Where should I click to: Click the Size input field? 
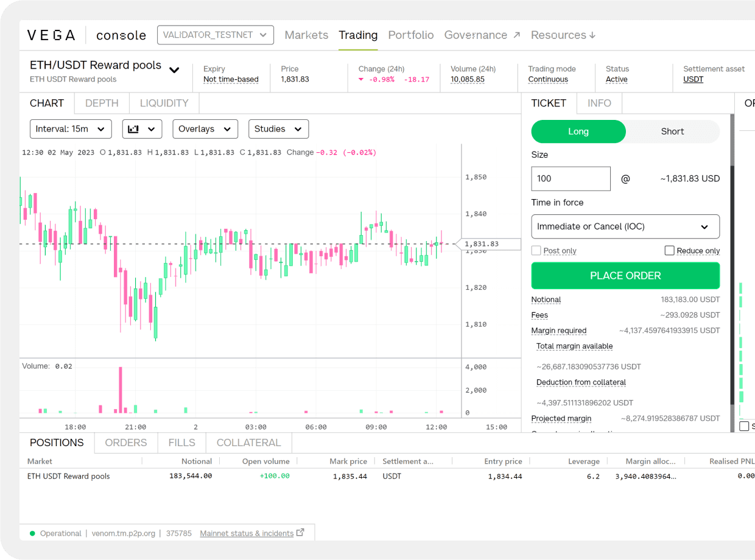point(571,179)
